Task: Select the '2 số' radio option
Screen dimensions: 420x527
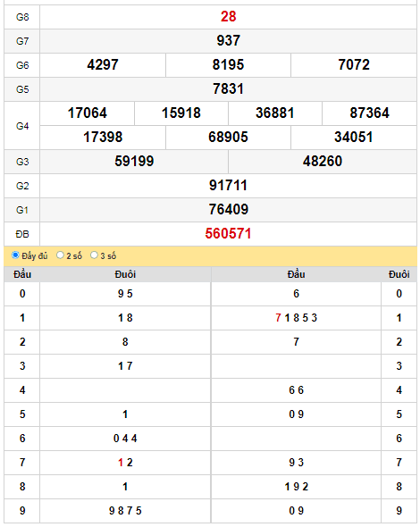Action: tap(60, 255)
